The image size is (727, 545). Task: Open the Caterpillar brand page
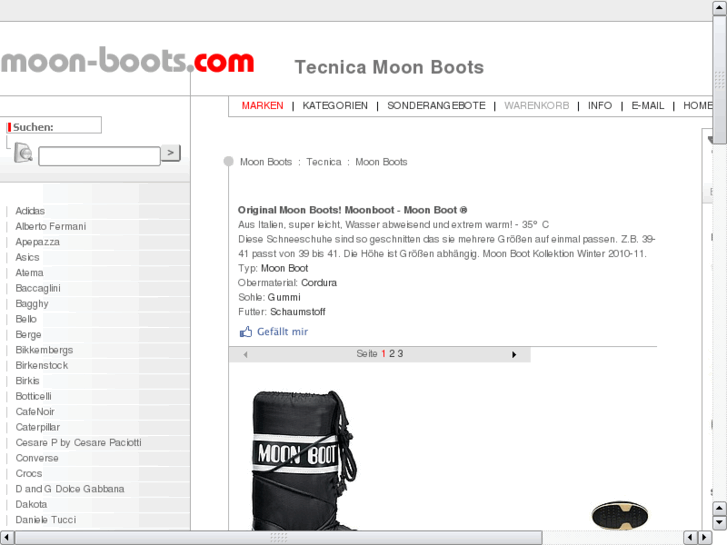(x=38, y=427)
